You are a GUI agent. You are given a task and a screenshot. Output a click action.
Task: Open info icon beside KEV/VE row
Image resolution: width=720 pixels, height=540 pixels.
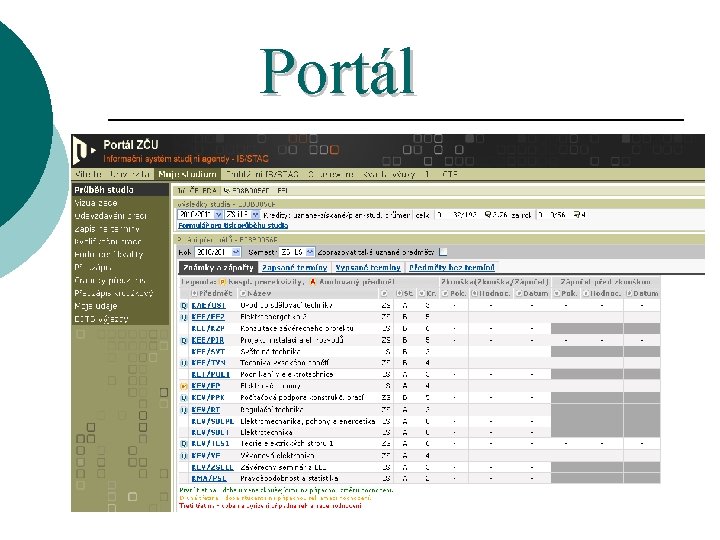point(184,456)
